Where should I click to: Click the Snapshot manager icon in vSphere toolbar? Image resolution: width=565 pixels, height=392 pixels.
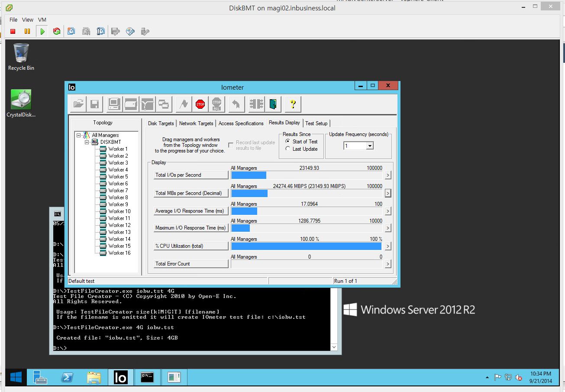(100, 31)
